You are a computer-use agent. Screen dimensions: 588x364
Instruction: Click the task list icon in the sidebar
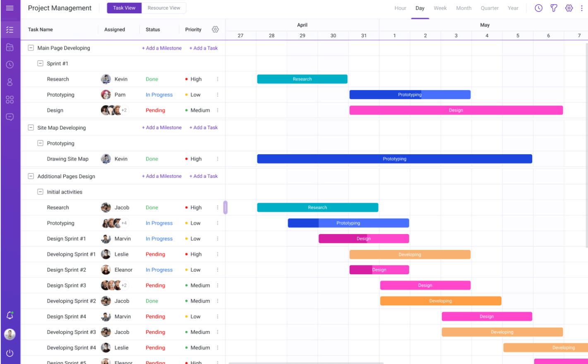pyautogui.click(x=10, y=29)
